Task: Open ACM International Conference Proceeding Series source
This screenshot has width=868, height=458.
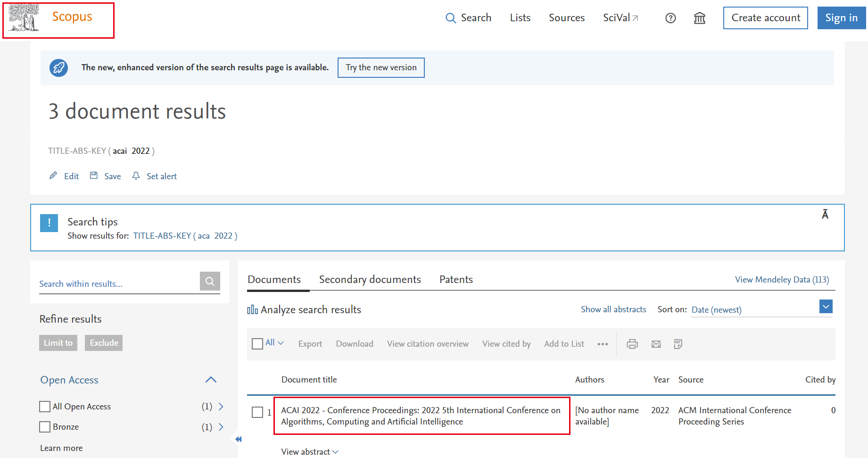Action: pyautogui.click(x=735, y=416)
